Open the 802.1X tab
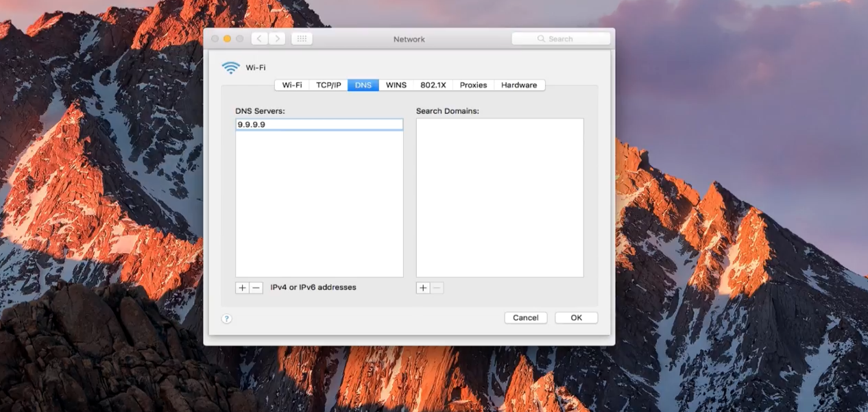Screen dimensions: 868x412 pyautogui.click(x=433, y=85)
